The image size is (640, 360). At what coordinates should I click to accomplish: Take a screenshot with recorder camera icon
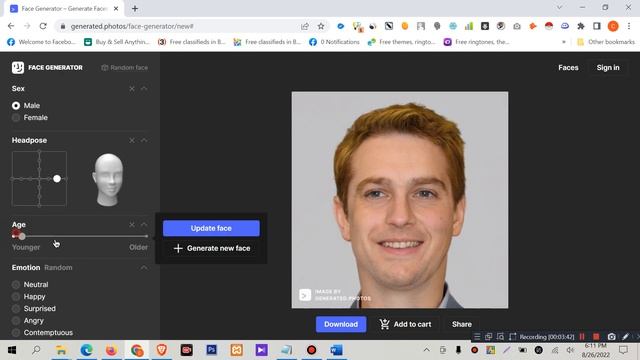(x=611, y=337)
